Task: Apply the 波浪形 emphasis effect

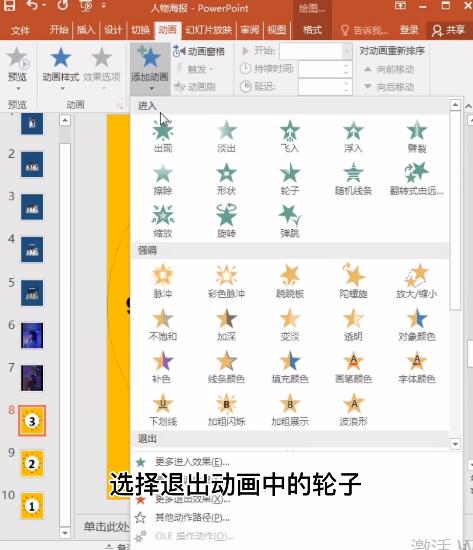Action: click(353, 410)
